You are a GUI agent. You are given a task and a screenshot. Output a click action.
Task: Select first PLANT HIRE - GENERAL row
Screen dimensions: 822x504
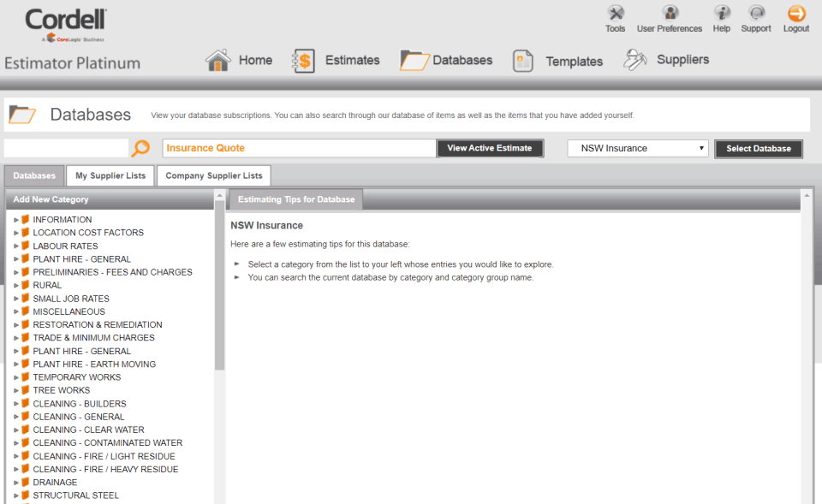[82, 259]
